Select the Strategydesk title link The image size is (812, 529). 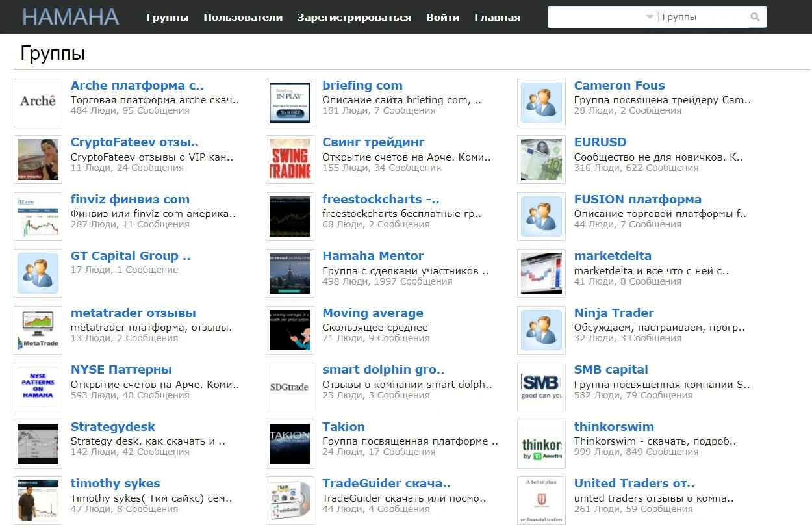113,426
